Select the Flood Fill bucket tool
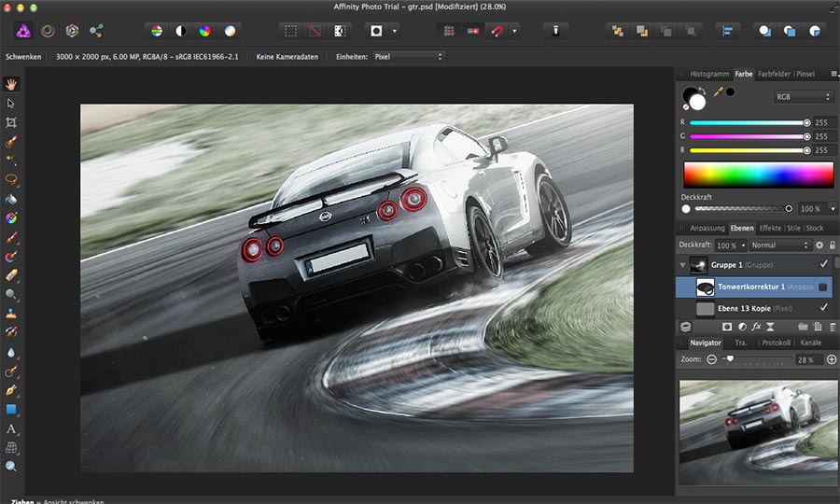 pyautogui.click(x=10, y=199)
